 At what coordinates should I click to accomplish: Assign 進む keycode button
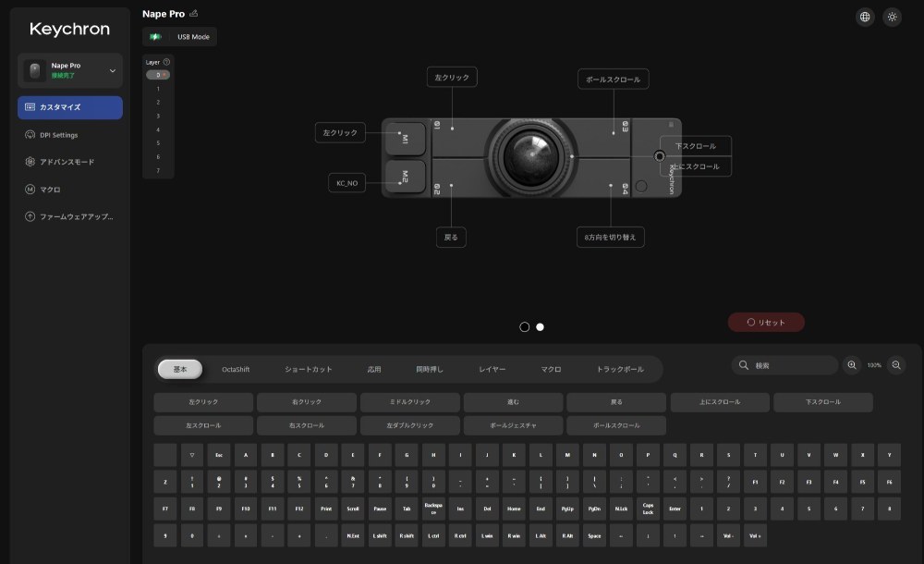[x=513, y=402]
